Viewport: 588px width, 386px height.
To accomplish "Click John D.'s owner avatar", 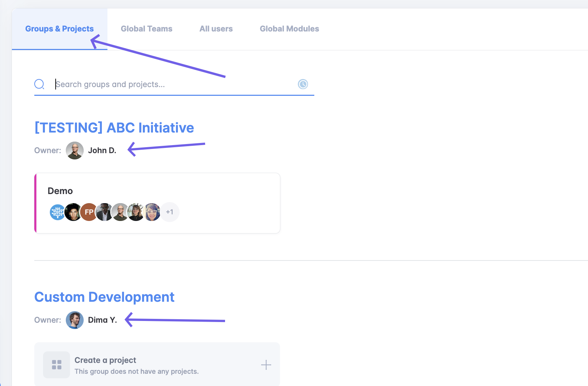I will coord(75,151).
